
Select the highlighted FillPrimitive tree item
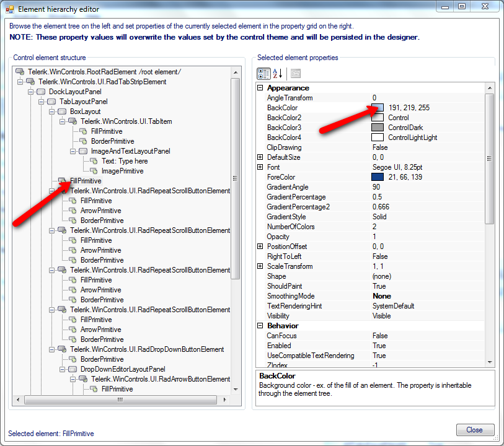[x=86, y=181]
